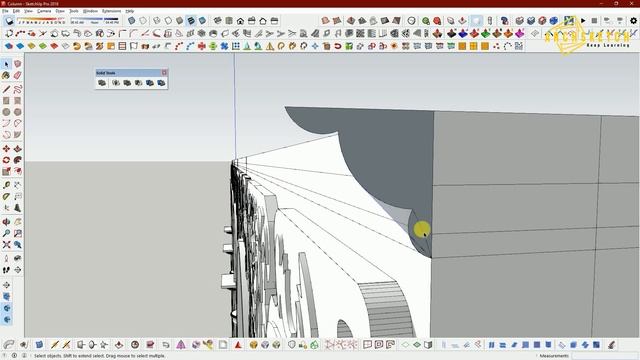Switch to Wireframe face style
This screenshot has height=360, width=640.
(x=157, y=20)
